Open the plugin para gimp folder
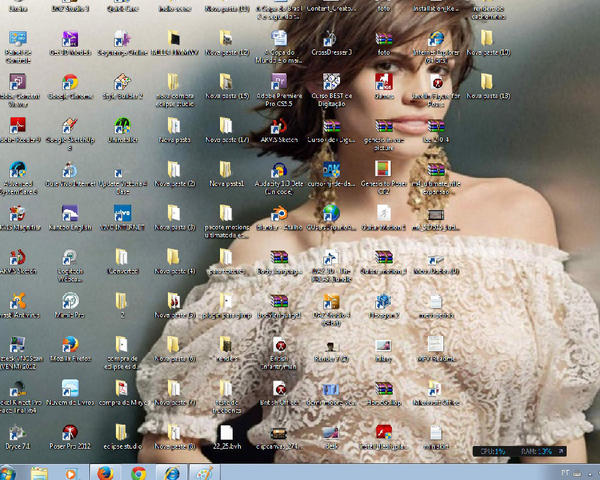The image size is (600, 480). [227, 306]
